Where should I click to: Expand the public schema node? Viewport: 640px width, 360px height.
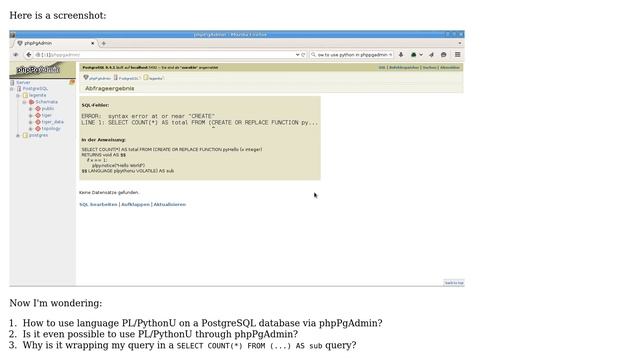[31, 109]
